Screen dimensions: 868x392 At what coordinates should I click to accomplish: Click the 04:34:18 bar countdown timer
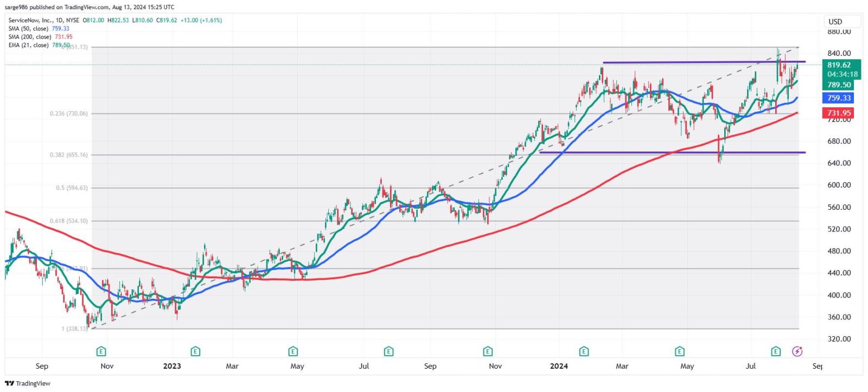click(x=843, y=75)
